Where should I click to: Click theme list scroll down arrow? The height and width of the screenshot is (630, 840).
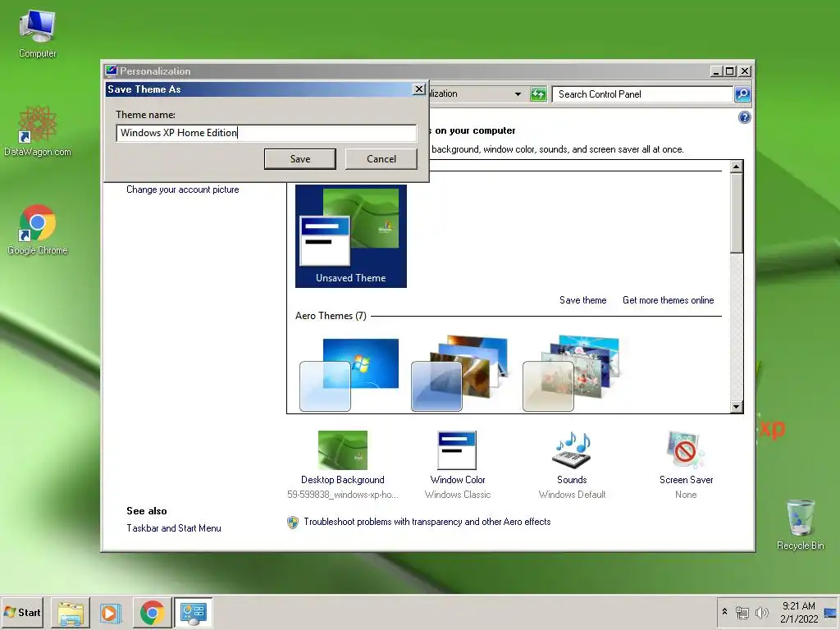coord(737,407)
